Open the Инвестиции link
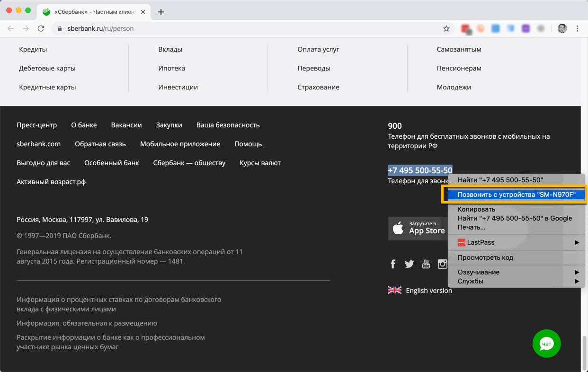 pos(178,87)
